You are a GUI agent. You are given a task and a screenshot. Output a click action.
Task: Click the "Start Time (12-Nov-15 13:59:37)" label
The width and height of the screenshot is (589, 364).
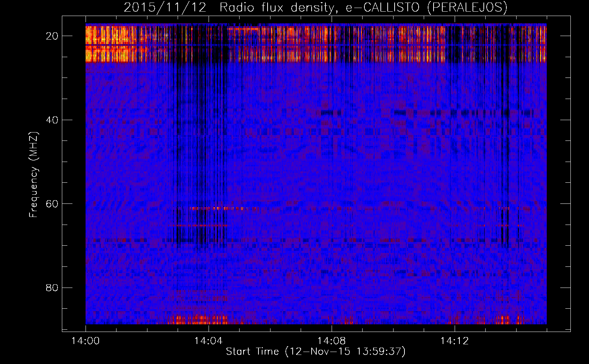pyautogui.click(x=316, y=351)
